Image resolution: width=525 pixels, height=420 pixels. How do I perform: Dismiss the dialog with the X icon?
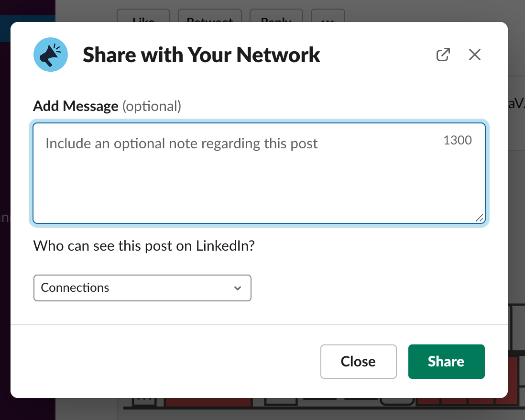(475, 55)
